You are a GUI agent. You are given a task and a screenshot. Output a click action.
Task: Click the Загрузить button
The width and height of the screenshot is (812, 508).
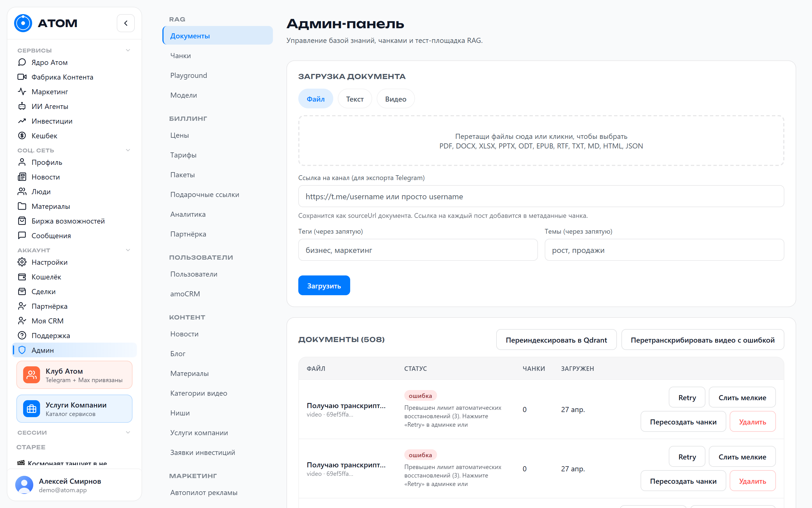point(324,286)
